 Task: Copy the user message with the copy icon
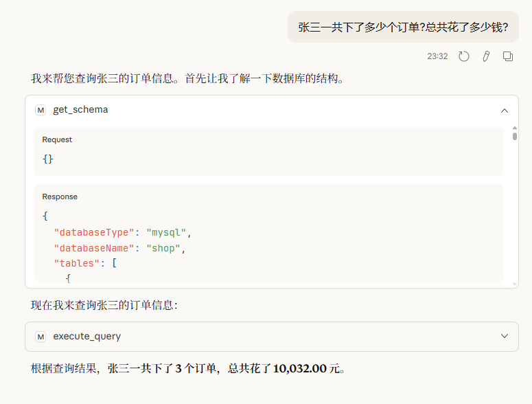click(x=507, y=56)
